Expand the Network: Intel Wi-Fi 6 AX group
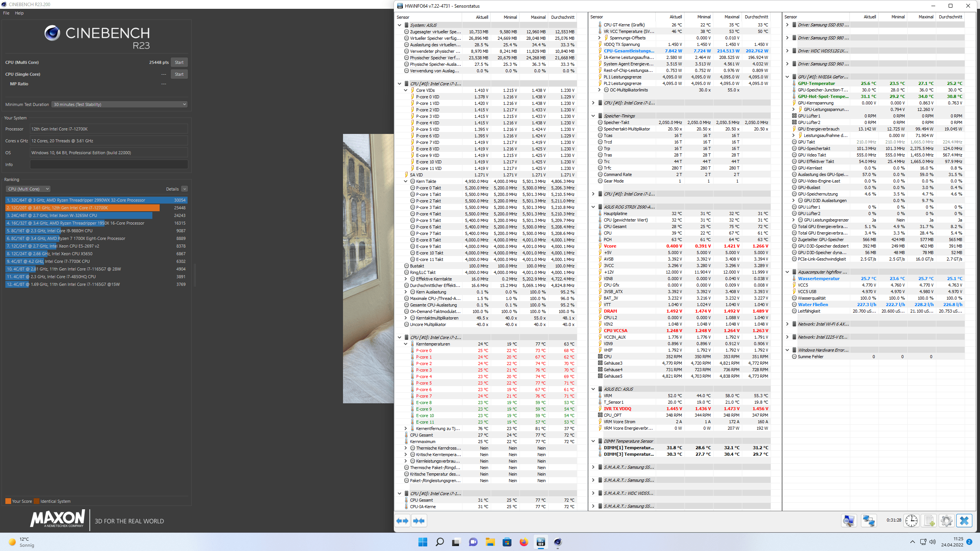The image size is (980, 551). coord(787,324)
